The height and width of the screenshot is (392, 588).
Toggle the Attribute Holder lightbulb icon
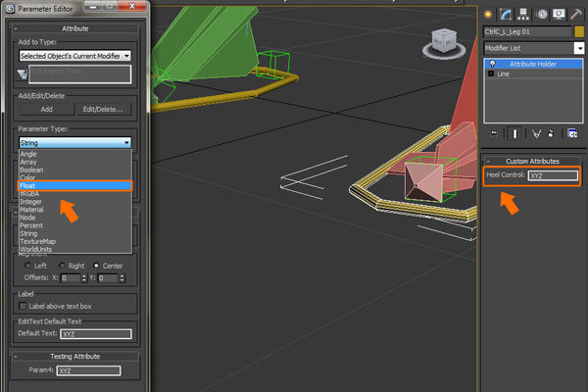pyautogui.click(x=492, y=64)
